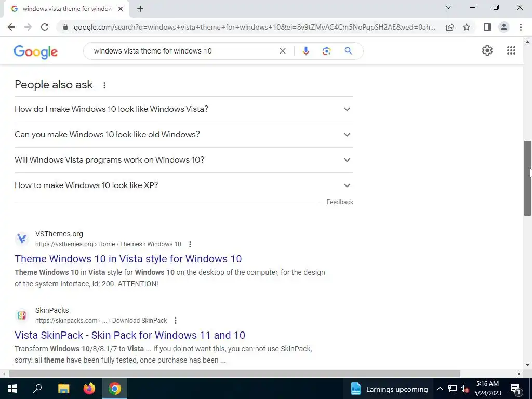Expand 'How do I make Windows 10 look like Windows Vista?'

(x=184, y=109)
